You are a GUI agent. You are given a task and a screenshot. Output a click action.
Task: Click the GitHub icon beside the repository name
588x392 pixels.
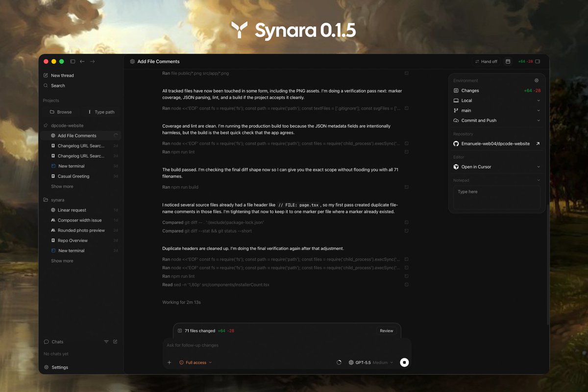click(x=456, y=144)
